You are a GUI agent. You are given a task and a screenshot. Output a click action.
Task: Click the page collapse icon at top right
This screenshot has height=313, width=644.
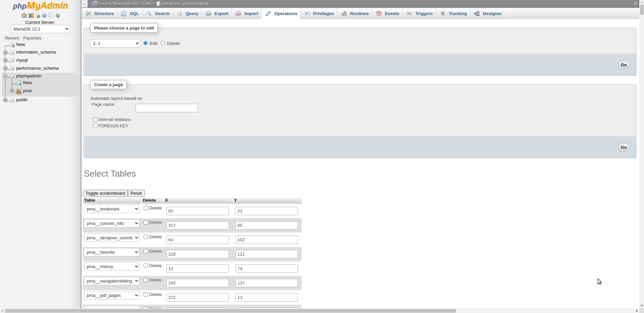coord(635,4)
